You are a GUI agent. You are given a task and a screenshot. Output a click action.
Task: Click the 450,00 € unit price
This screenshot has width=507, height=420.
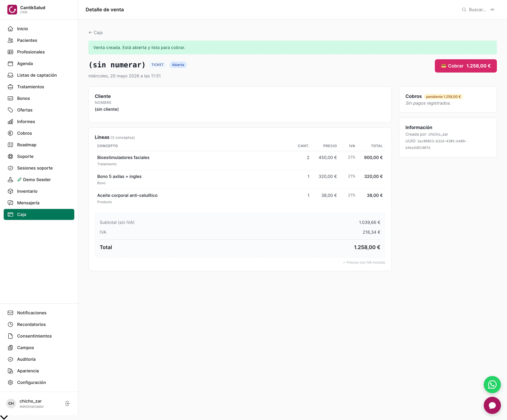pyautogui.click(x=328, y=157)
